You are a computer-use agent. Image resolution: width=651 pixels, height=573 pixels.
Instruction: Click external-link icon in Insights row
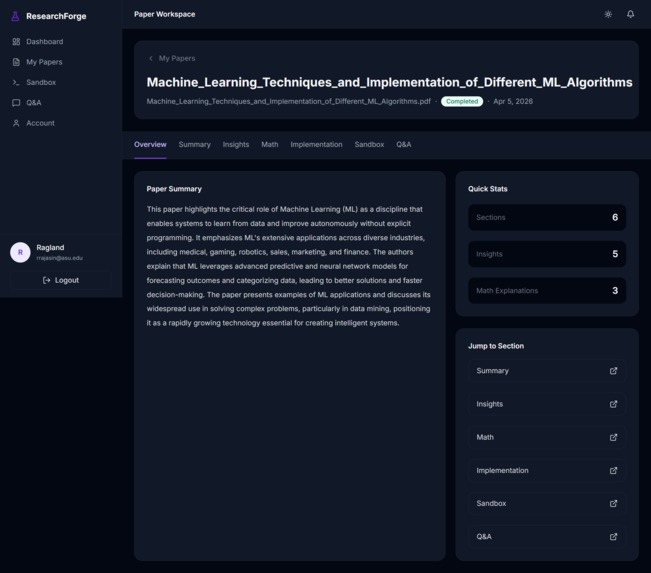pos(613,404)
